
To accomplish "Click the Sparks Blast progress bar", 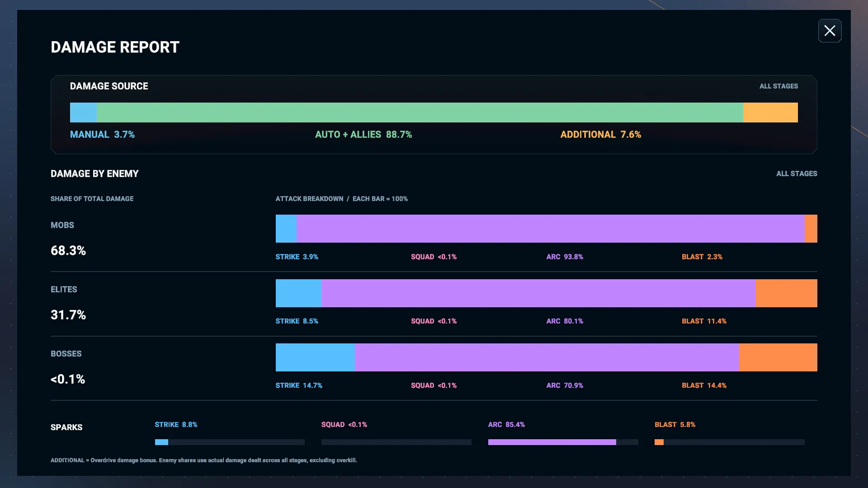I will click(730, 442).
